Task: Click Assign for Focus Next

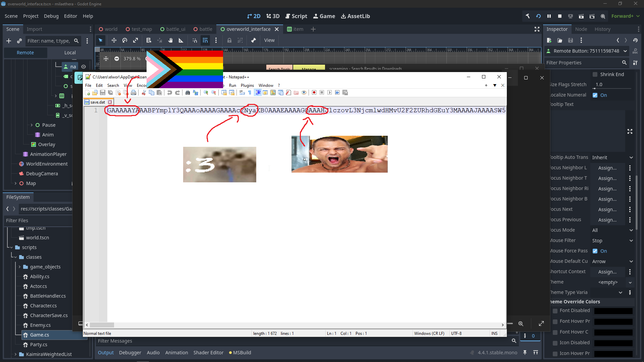Action: [x=607, y=209]
